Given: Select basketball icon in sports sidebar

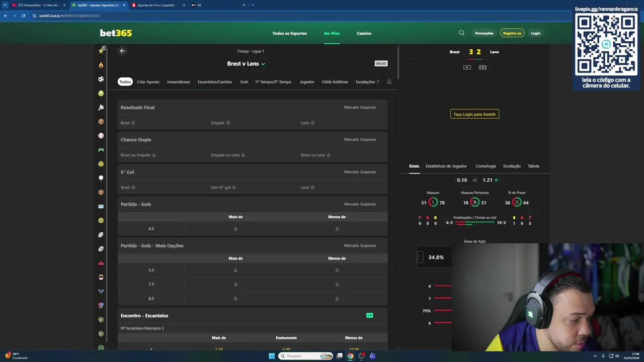Looking at the screenshot, I should click(101, 122).
